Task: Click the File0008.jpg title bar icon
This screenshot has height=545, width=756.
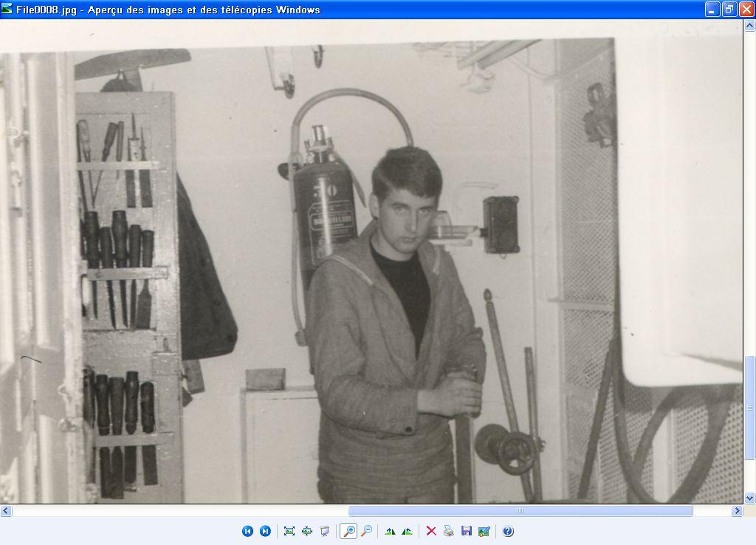Action: click(7, 10)
